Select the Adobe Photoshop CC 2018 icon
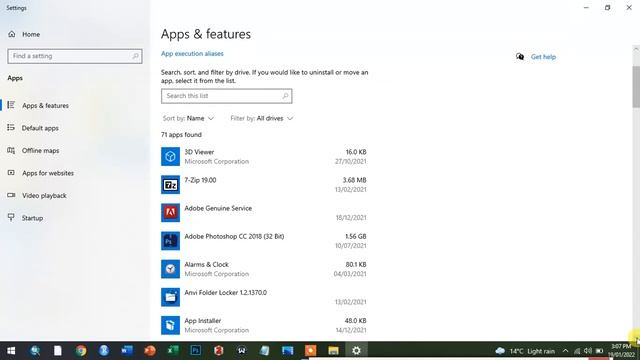640x360 pixels. click(170, 241)
